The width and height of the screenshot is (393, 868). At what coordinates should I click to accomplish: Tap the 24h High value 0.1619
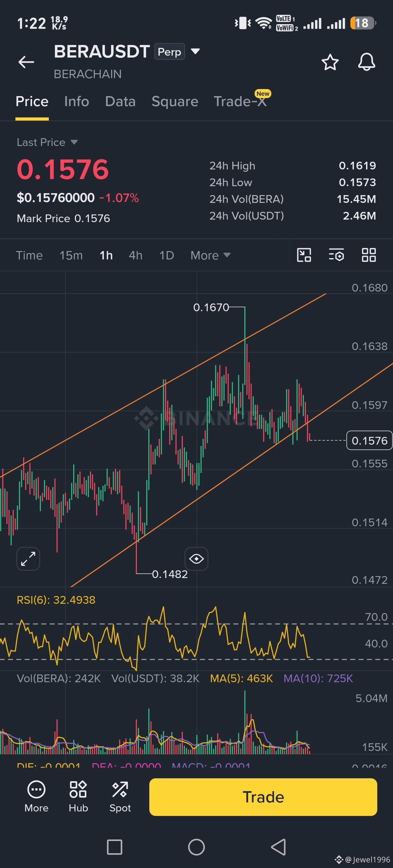coord(357,166)
